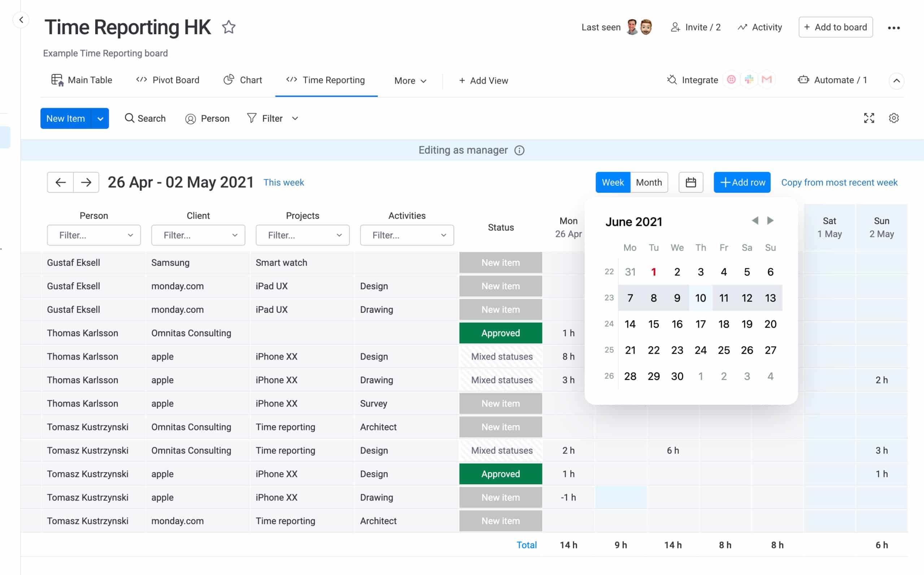The image size is (924, 575).
Task: Expand the New Item dropdown arrow
Action: click(x=100, y=119)
